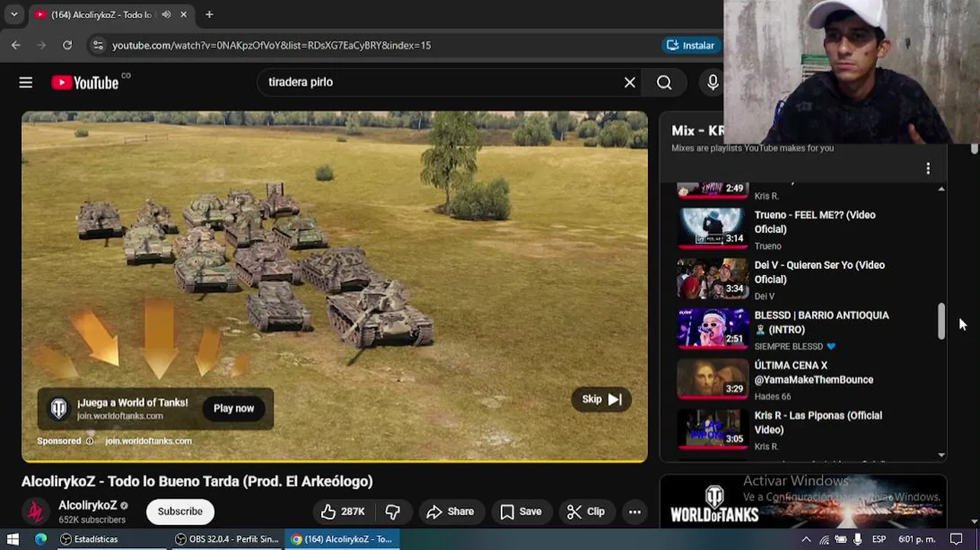Image resolution: width=980 pixels, height=550 pixels.
Task: Open taskbar clock 6:01 p. m.
Action: point(915,539)
